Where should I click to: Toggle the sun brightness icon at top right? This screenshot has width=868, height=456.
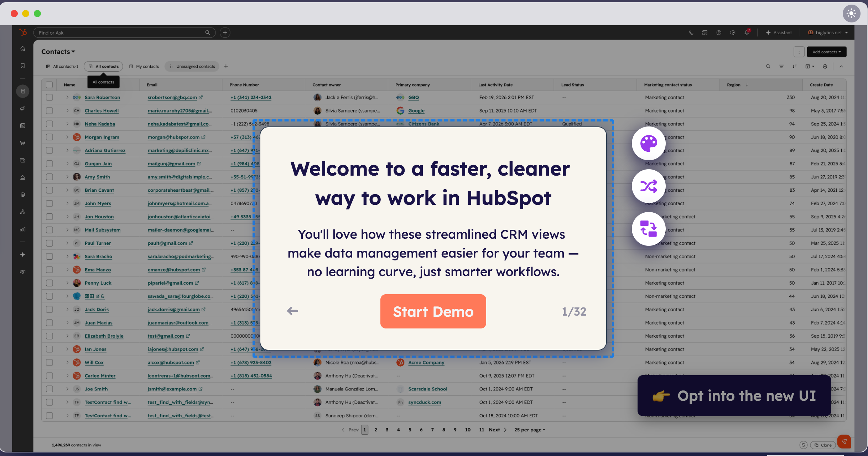coord(851,14)
